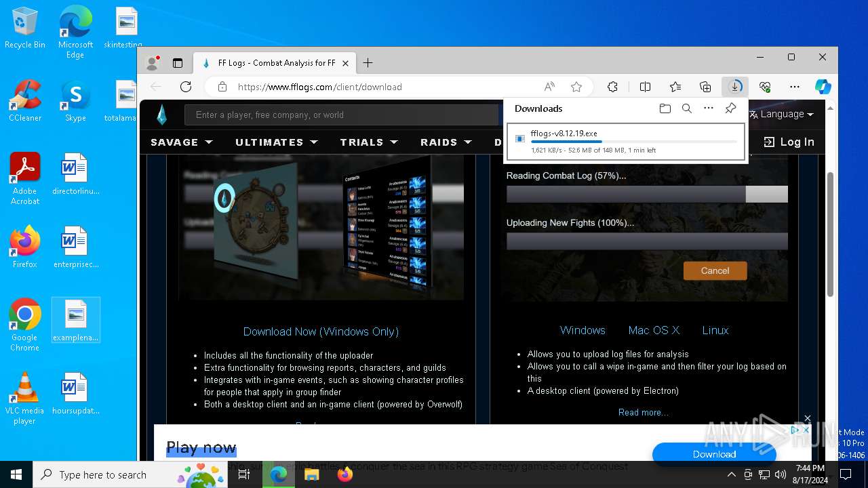The image size is (868, 488).
Task: Click FF Logs site logo
Action: [161, 115]
